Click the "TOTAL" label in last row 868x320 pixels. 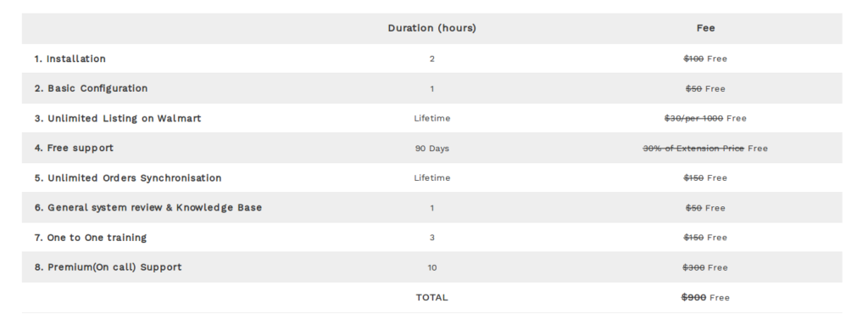coord(431,298)
